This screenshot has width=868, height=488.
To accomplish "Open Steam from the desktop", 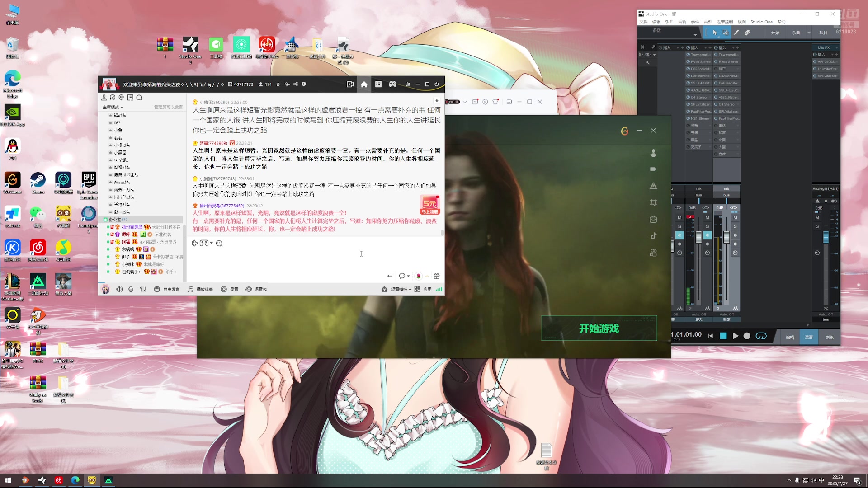I will [38, 183].
